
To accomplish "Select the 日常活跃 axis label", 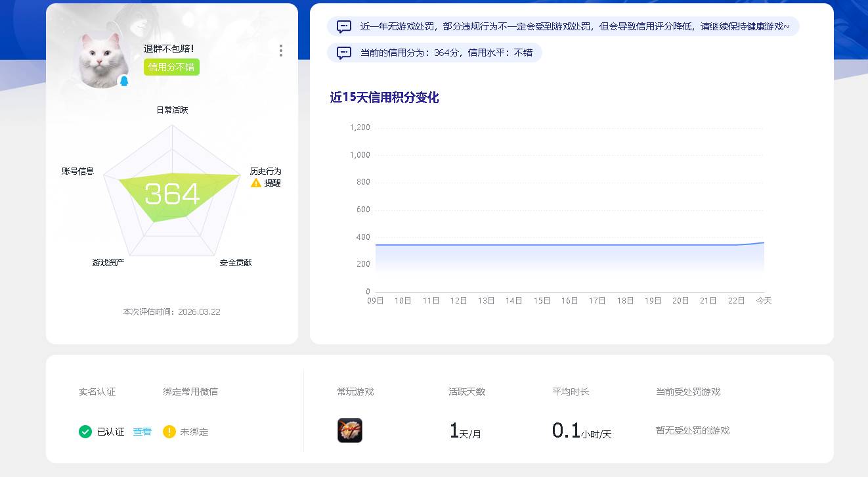I will [x=172, y=110].
